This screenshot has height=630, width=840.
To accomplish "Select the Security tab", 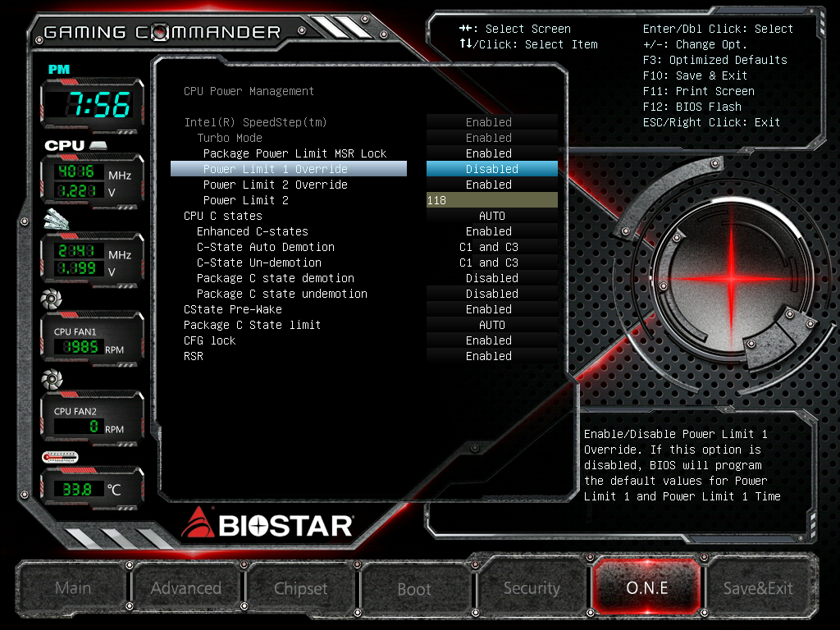I will pyautogui.click(x=532, y=587).
